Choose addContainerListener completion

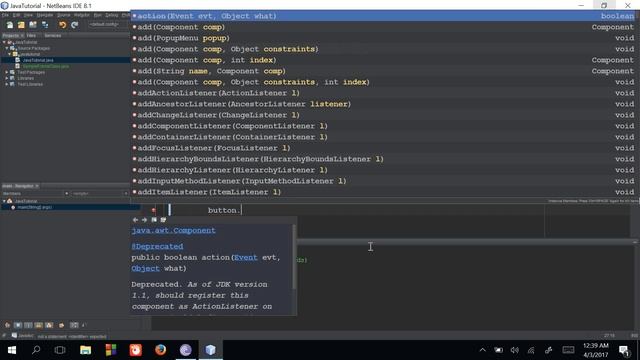point(383,137)
